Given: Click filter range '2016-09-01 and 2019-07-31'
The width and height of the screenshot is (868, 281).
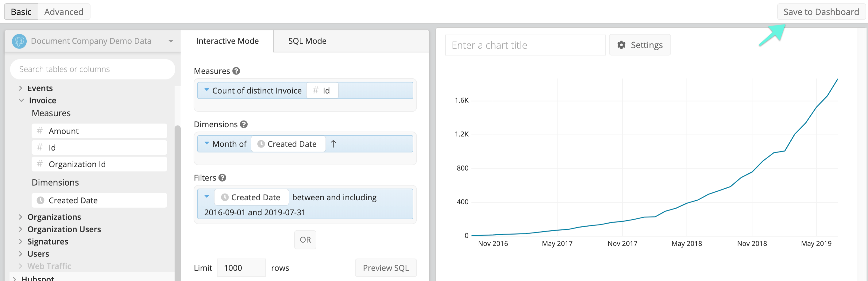Looking at the screenshot, I should (254, 212).
